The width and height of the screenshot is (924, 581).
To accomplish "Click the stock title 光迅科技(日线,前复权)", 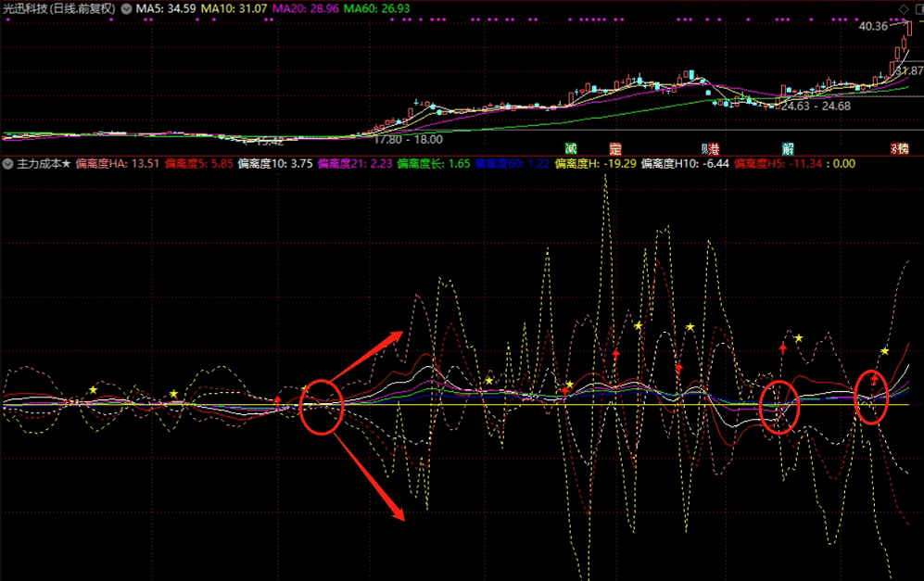I will pos(59,9).
